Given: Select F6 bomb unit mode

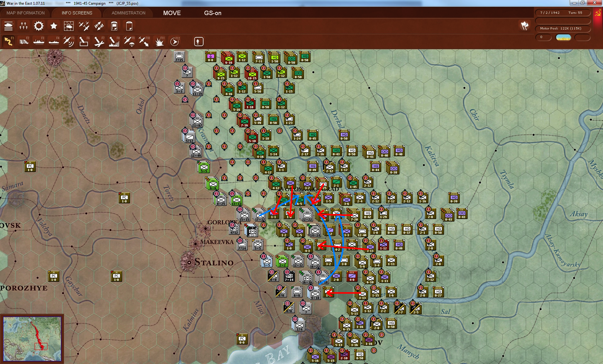Looking at the screenshot, I should coord(84,41).
